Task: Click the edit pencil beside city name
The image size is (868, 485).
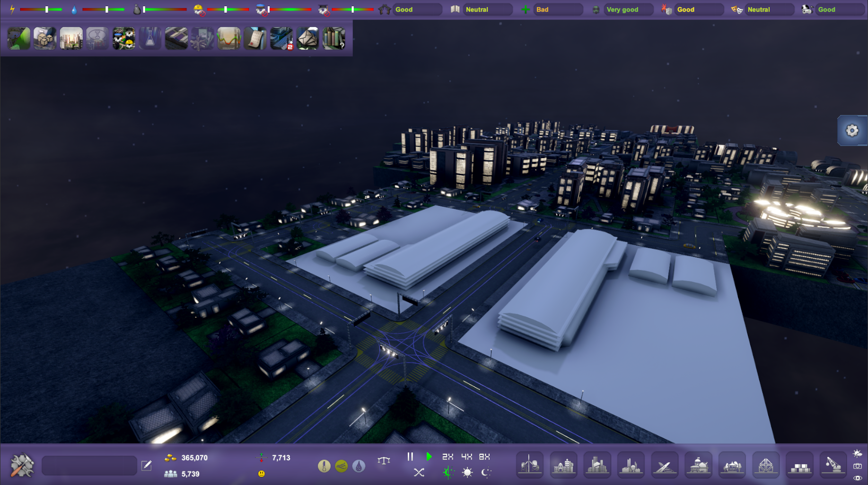Action: tap(147, 466)
